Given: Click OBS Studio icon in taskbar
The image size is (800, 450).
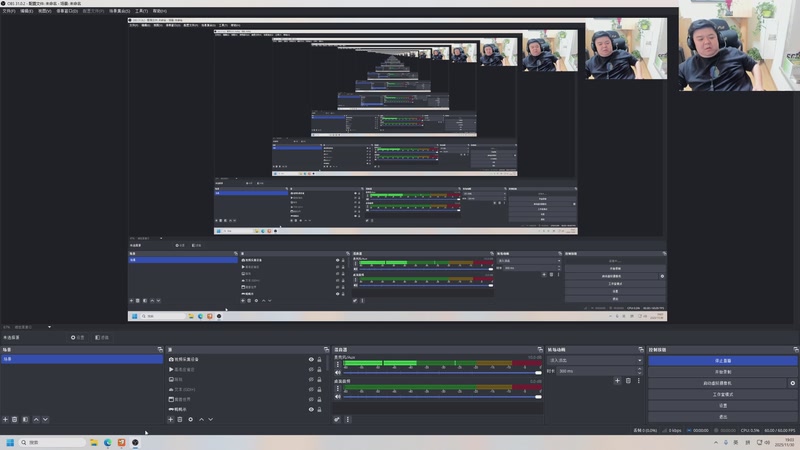Looking at the screenshot, I should click(x=135, y=442).
